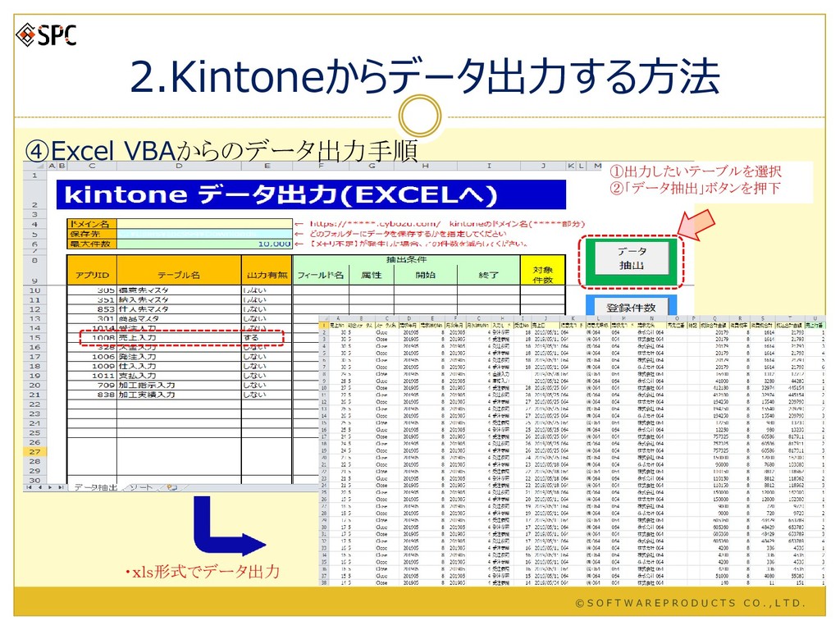Click the する cell for 売上入力

(x=267, y=337)
